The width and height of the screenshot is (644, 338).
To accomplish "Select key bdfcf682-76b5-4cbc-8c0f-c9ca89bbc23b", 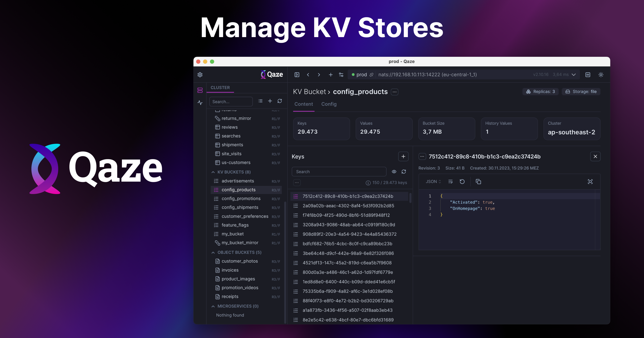I will tap(349, 244).
